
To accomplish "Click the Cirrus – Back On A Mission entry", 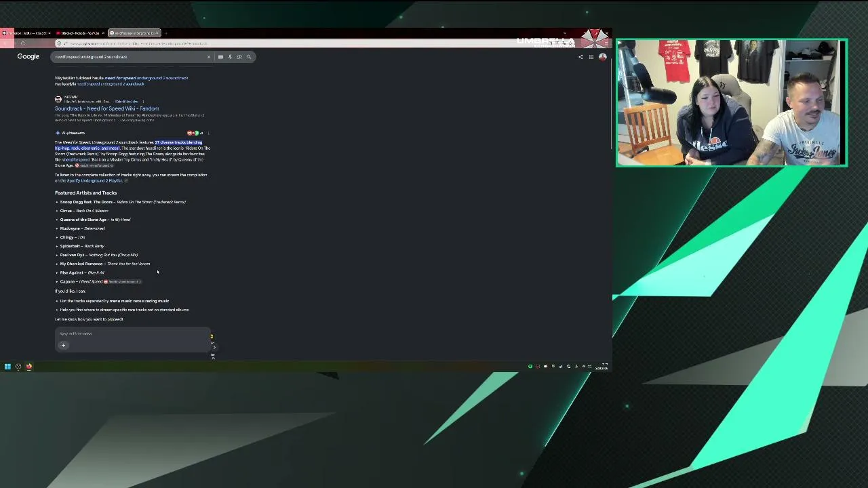I will click(x=84, y=211).
